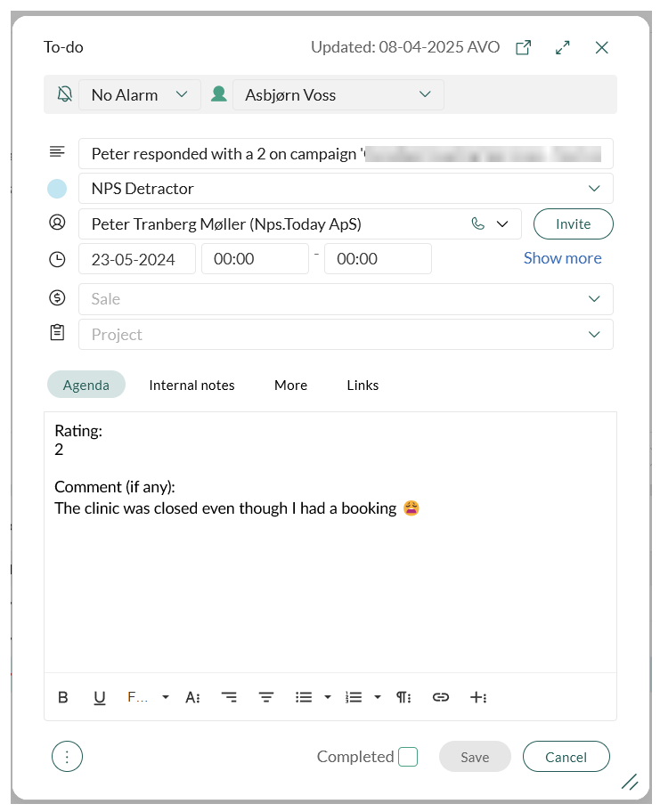The height and width of the screenshot is (812, 660).
Task: Open the numbered list tool
Action: [x=354, y=697]
